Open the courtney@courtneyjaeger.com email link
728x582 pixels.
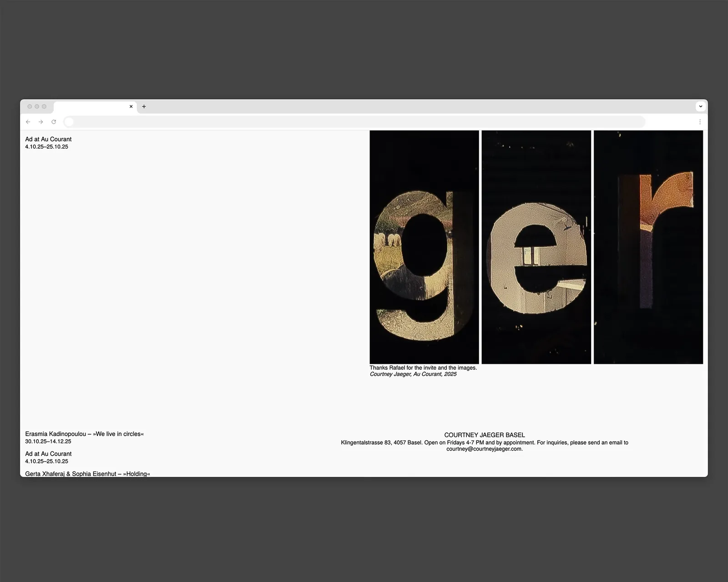point(484,448)
